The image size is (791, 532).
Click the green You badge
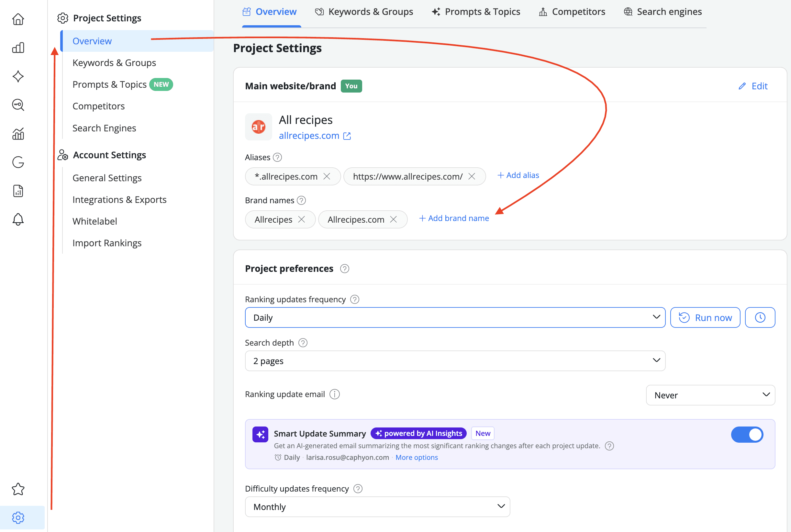(351, 86)
